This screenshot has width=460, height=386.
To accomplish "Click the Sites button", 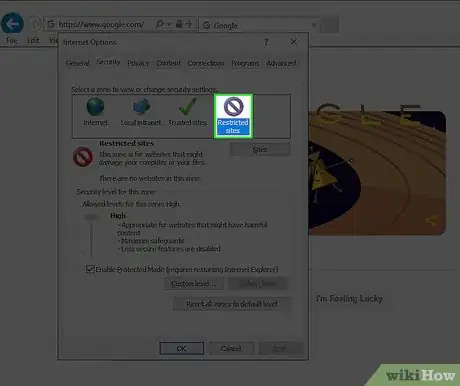I will pos(260,150).
